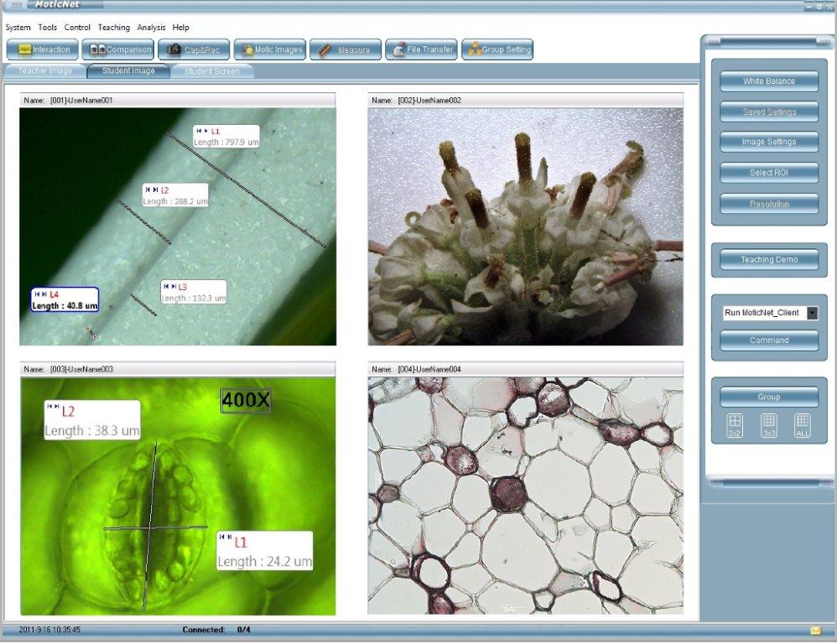Open the Analysis menu
The height and width of the screenshot is (644, 837).
tap(152, 28)
